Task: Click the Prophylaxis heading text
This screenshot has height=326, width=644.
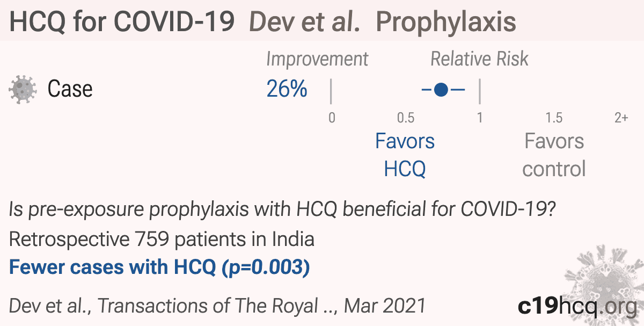Action: tap(446, 22)
